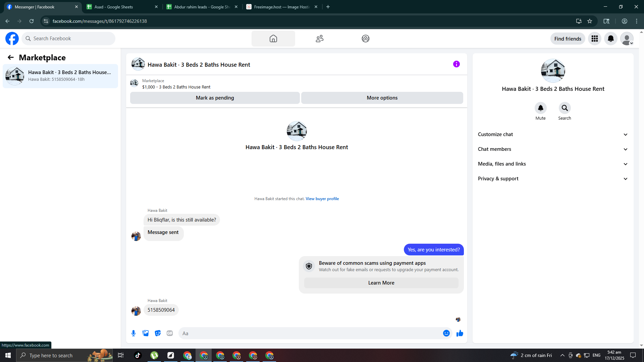The width and height of the screenshot is (644, 362).
Task: Open View buyer profile link
Action: (322, 199)
